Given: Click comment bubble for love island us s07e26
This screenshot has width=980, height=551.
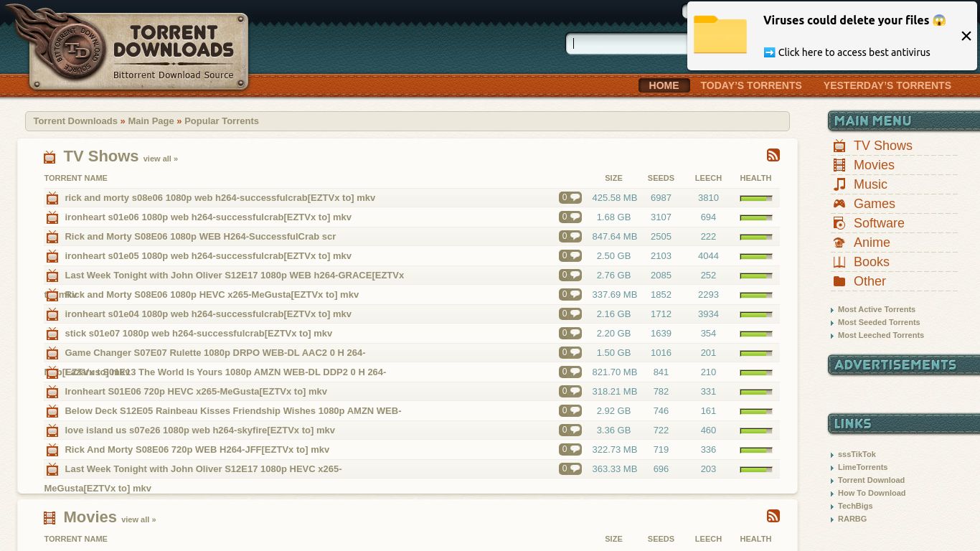Looking at the screenshot, I should 570,430.
